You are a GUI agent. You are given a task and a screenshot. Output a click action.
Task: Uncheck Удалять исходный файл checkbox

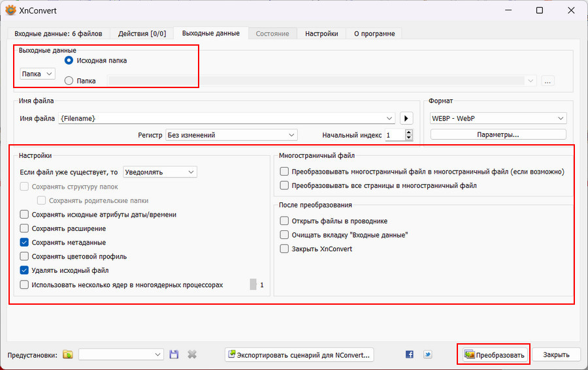coord(24,270)
